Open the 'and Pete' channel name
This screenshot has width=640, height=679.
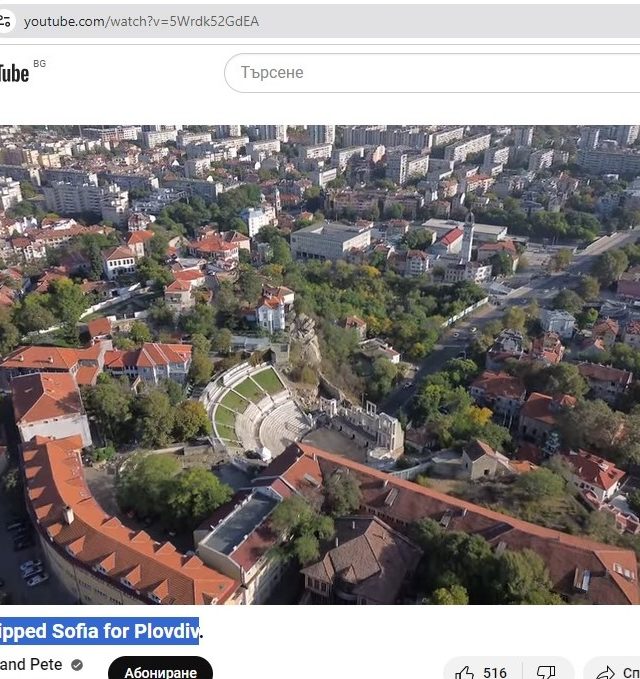point(31,664)
